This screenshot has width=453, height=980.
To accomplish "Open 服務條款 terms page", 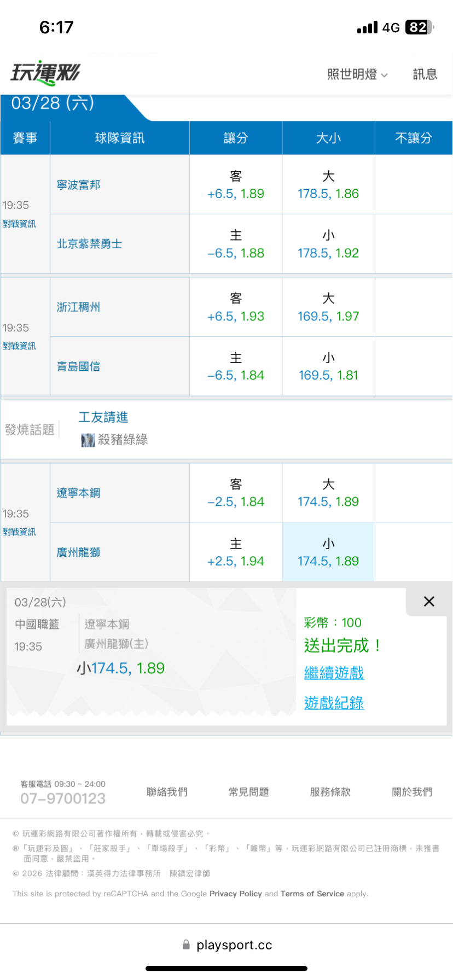I will 330,792.
